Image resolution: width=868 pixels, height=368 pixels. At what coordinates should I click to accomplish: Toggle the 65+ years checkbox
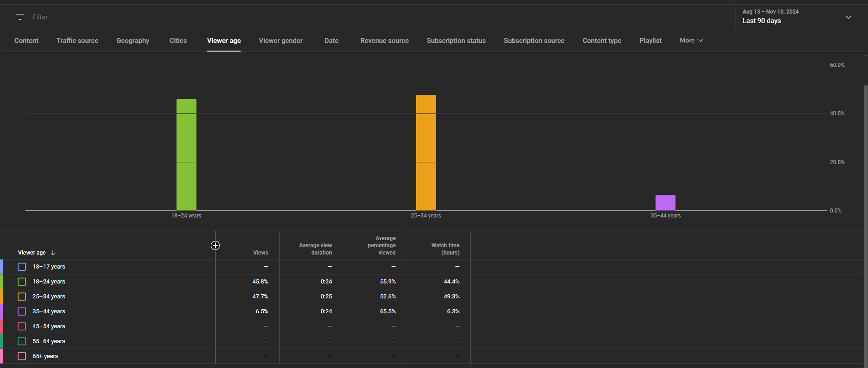pos(22,356)
